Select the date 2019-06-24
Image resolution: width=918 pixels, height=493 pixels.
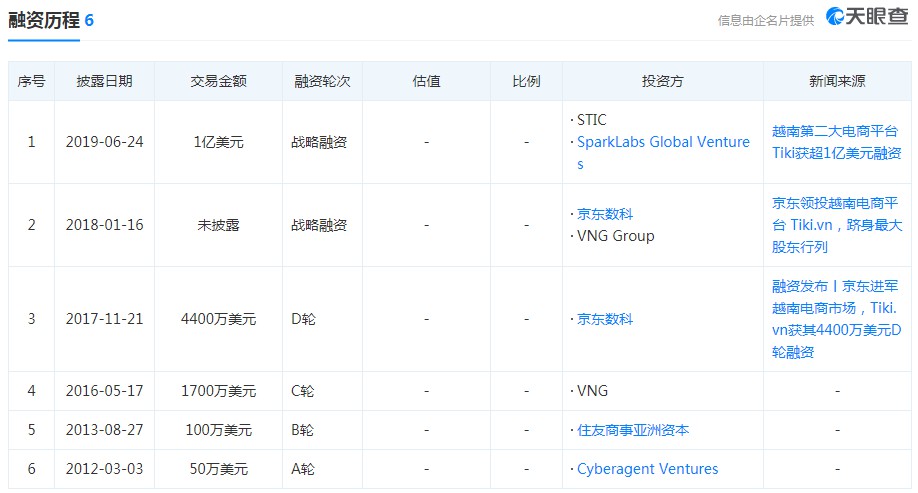pos(104,142)
